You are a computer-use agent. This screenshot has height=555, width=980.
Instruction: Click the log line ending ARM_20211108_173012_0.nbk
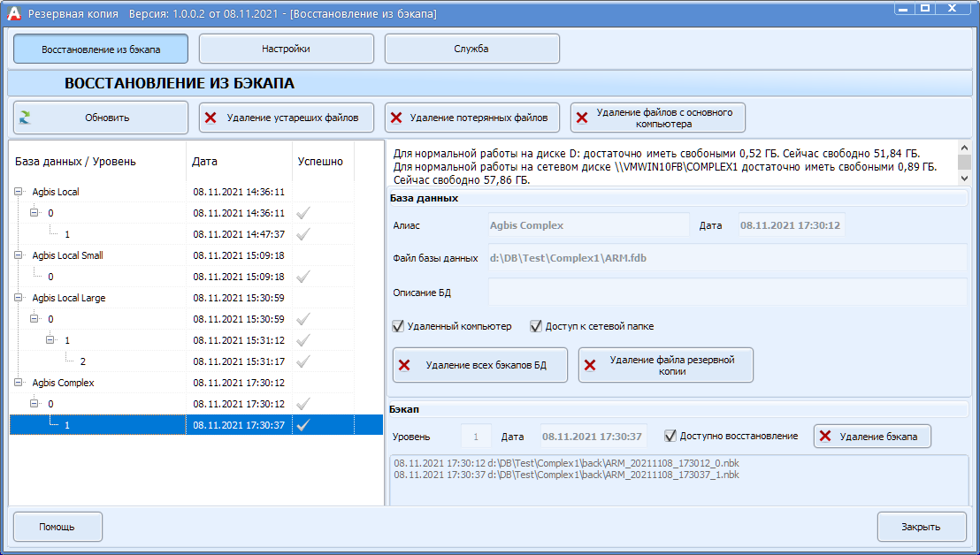point(566,463)
